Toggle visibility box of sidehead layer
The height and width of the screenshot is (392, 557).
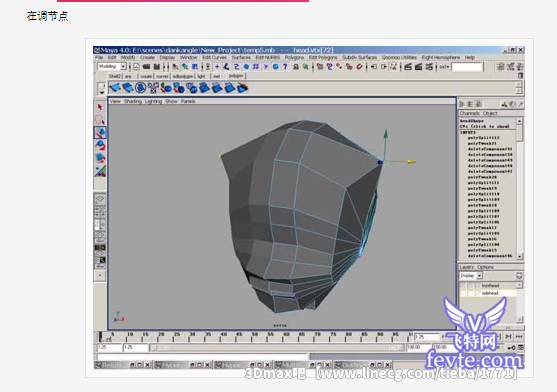point(463,293)
